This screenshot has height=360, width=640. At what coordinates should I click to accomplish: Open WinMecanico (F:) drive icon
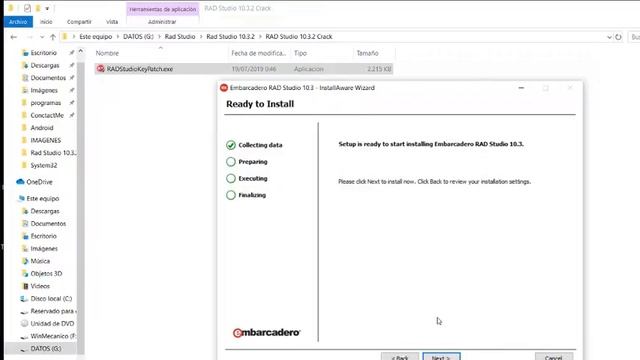(24, 336)
